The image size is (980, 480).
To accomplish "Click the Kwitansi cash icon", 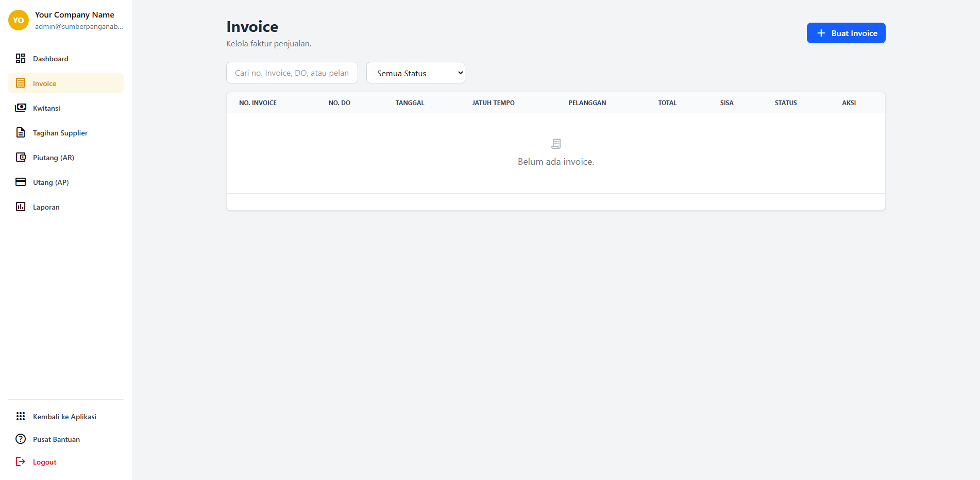I will click(x=21, y=108).
